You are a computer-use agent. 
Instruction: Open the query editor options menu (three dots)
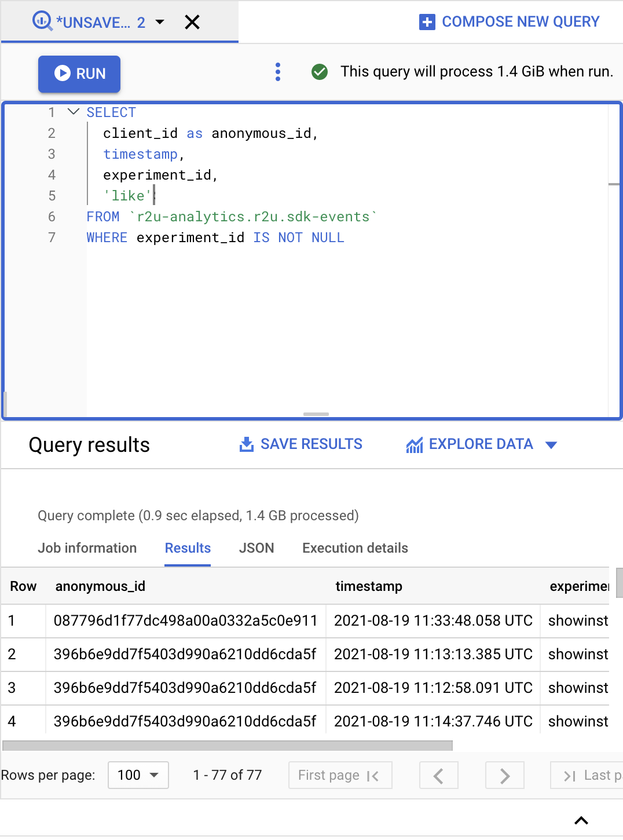pos(278,72)
